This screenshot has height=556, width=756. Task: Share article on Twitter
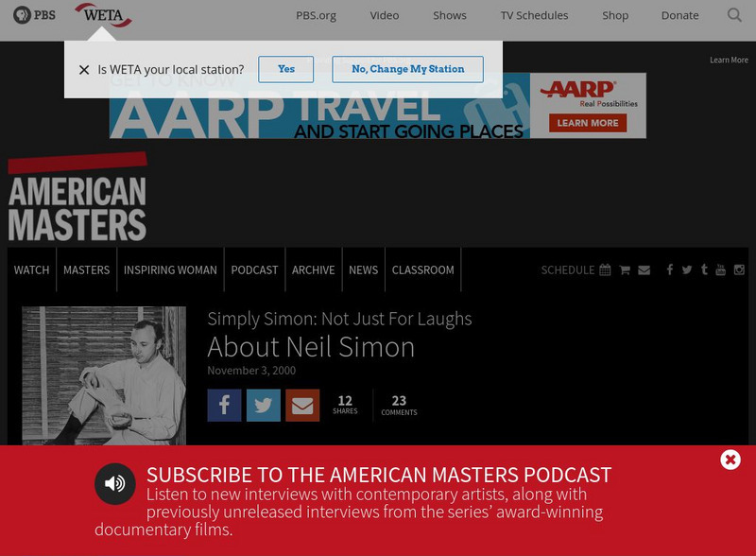click(263, 406)
